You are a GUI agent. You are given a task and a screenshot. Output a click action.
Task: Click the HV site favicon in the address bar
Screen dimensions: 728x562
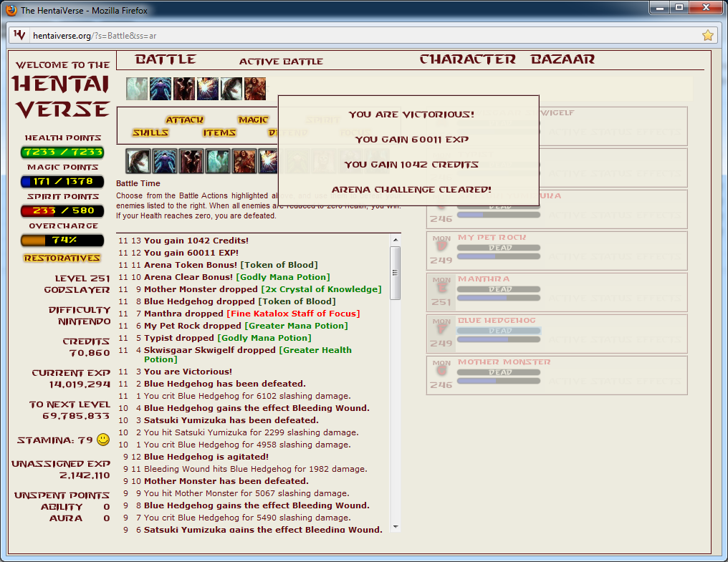[19, 35]
